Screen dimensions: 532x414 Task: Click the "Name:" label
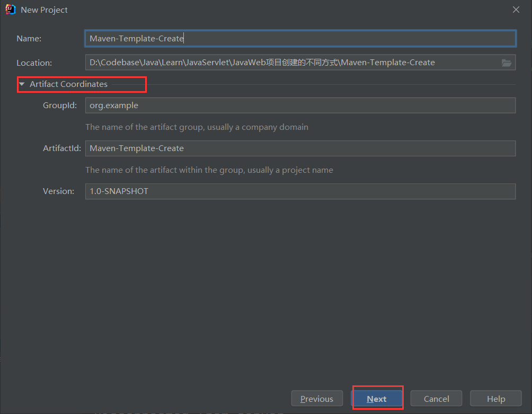29,39
